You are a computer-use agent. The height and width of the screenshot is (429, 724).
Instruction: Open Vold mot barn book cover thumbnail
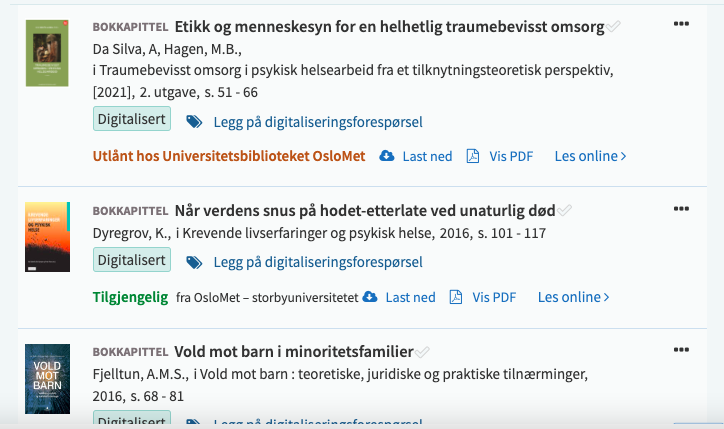[47, 379]
